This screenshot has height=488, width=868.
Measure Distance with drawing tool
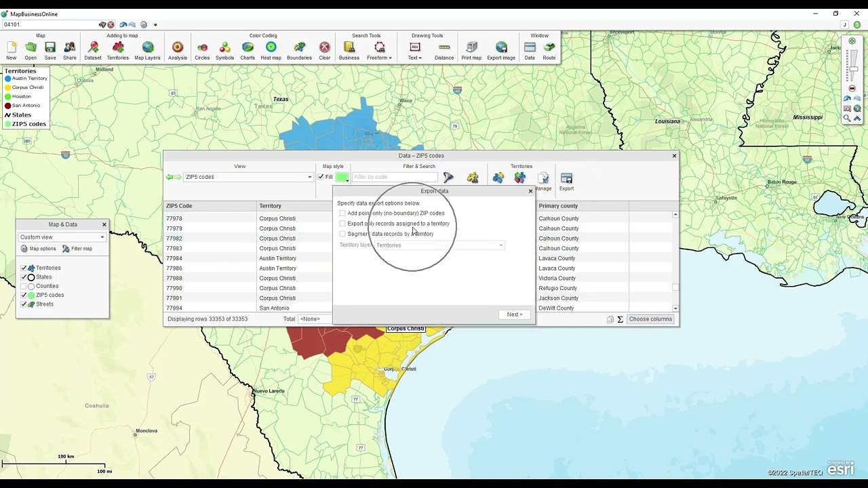[444, 50]
